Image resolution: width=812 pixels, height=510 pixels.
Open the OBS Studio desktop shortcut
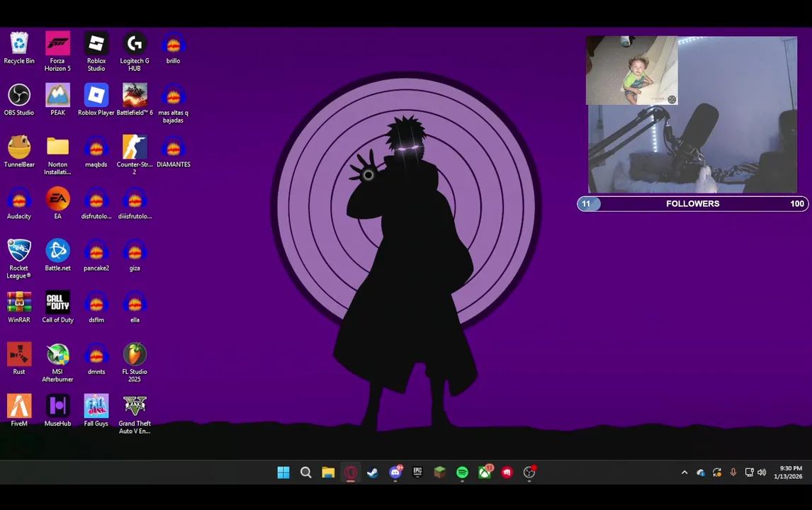click(x=19, y=99)
